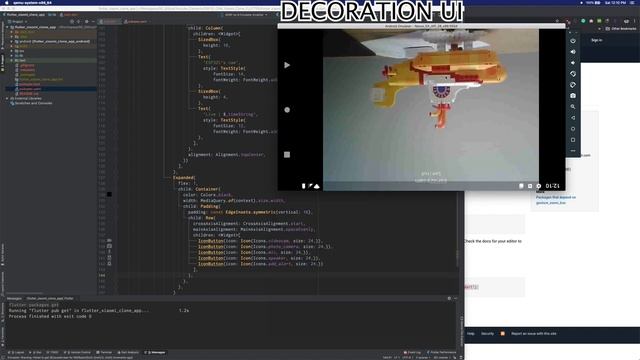Expand the android module folder in the project tree

pyautogui.click(x=12, y=41)
